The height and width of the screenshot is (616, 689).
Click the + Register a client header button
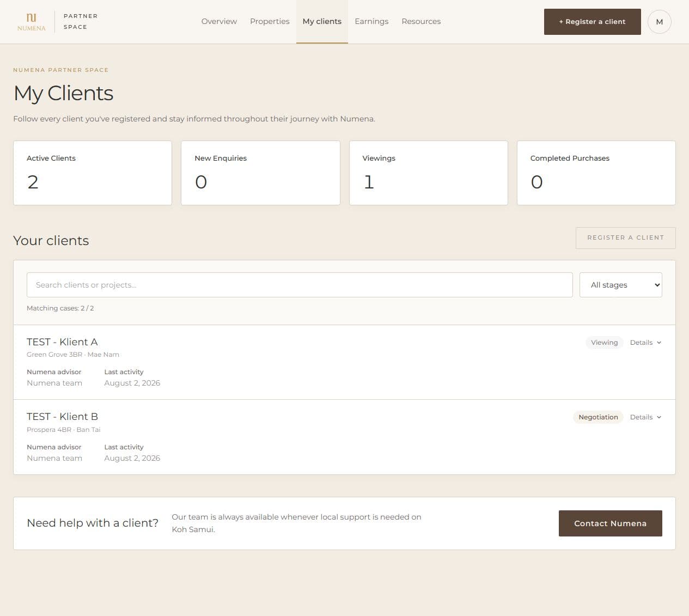tap(592, 22)
